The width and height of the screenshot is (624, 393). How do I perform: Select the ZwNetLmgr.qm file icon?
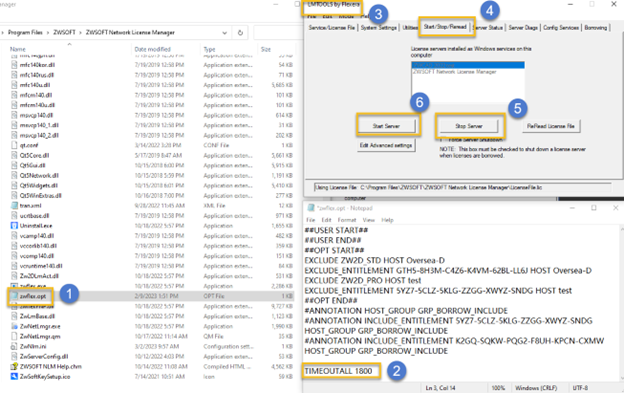tap(14, 336)
